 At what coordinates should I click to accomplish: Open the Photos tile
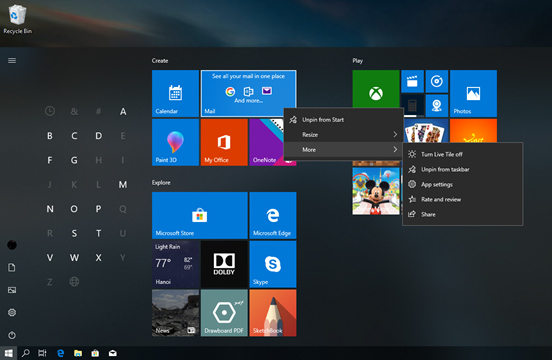[473, 93]
